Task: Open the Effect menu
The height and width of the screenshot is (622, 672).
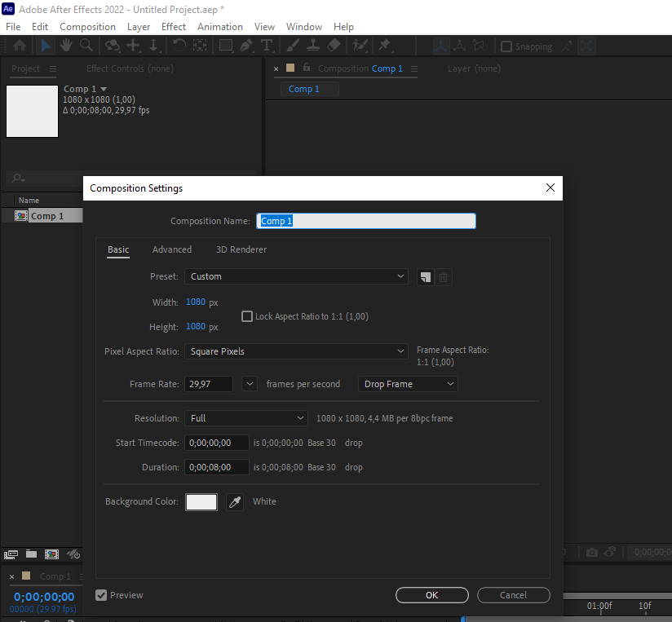Action: (x=174, y=27)
